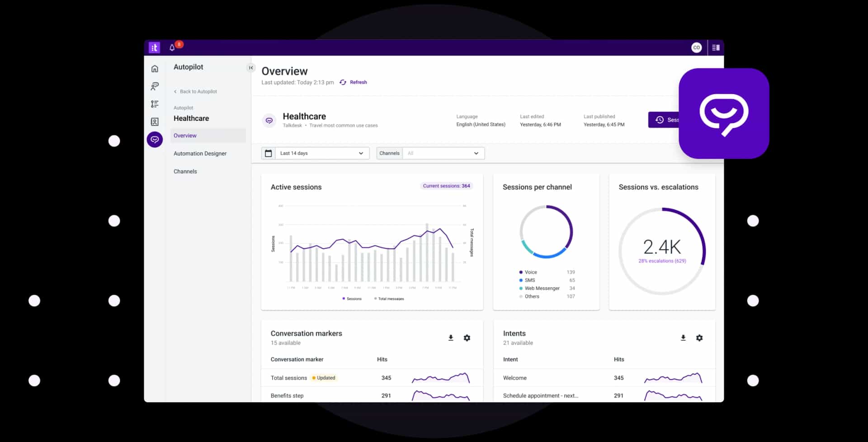Open the contacts card icon in the sidebar
The height and width of the screenshot is (442, 868).
[155, 122]
